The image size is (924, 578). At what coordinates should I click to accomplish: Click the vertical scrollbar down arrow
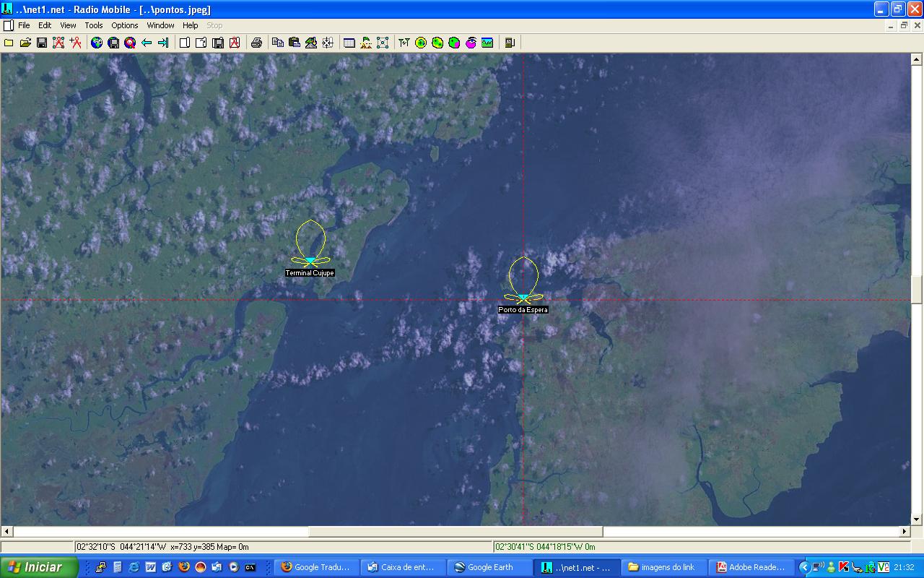[x=917, y=519]
